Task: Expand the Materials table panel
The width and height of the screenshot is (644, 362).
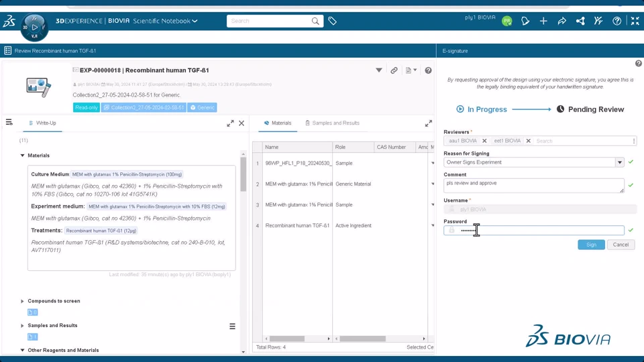Action: (429, 123)
